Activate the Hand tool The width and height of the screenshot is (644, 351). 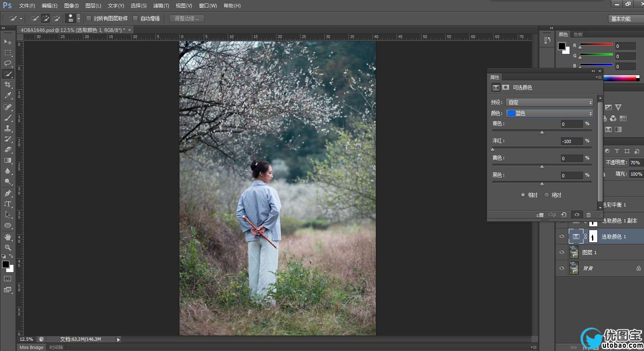click(x=8, y=237)
